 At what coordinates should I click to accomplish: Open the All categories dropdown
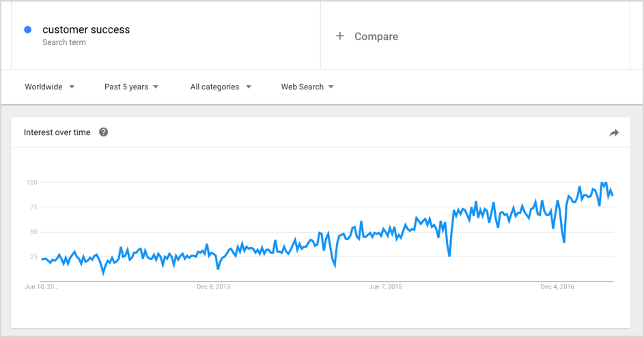[221, 87]
